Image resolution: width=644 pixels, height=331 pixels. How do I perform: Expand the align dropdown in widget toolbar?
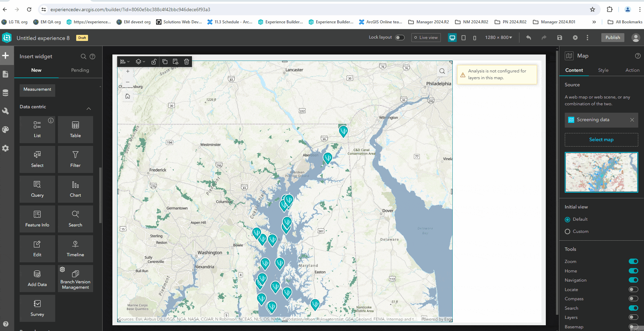[125, 62]
